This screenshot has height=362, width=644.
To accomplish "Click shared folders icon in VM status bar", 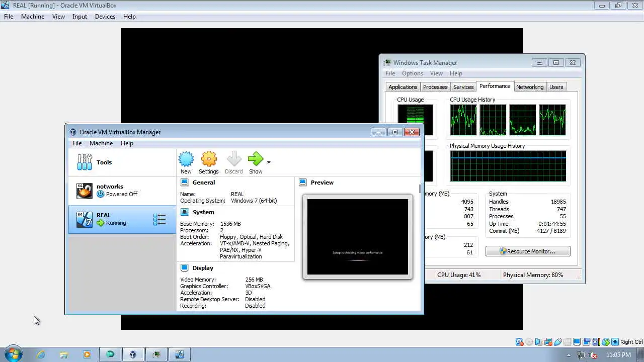I will click(x=568, y=342).
